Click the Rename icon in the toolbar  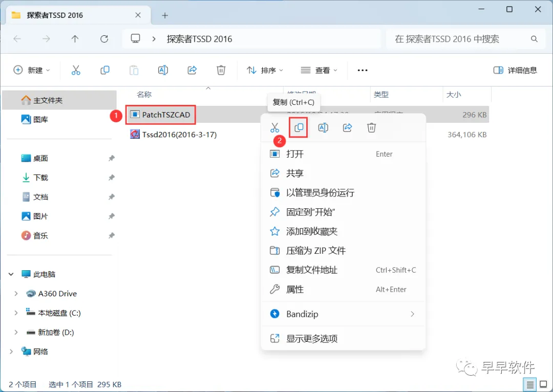point(163,70)
